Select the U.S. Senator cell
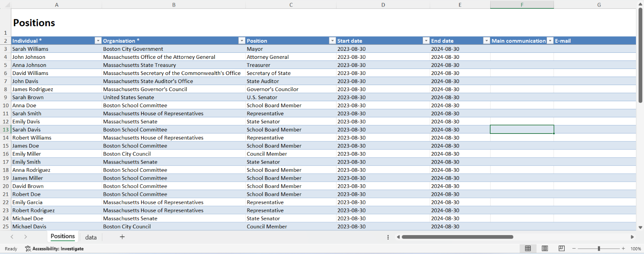The height and width of the screenshot is (254, 644). pyautogui.click(x=291, y=97)
